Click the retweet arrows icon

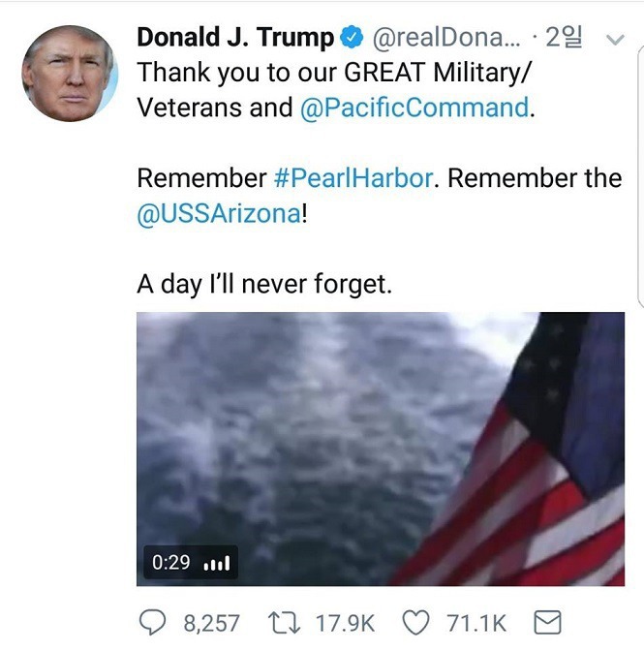[x=285, y=624]
